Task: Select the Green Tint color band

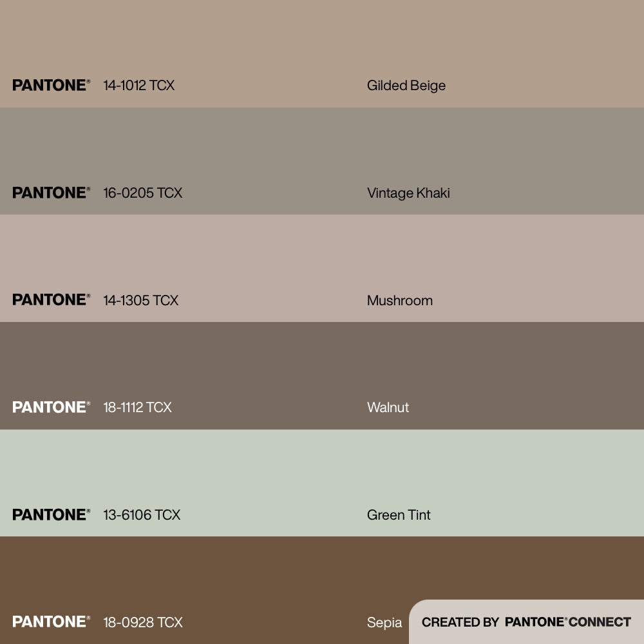Action: tap(322, 470)
